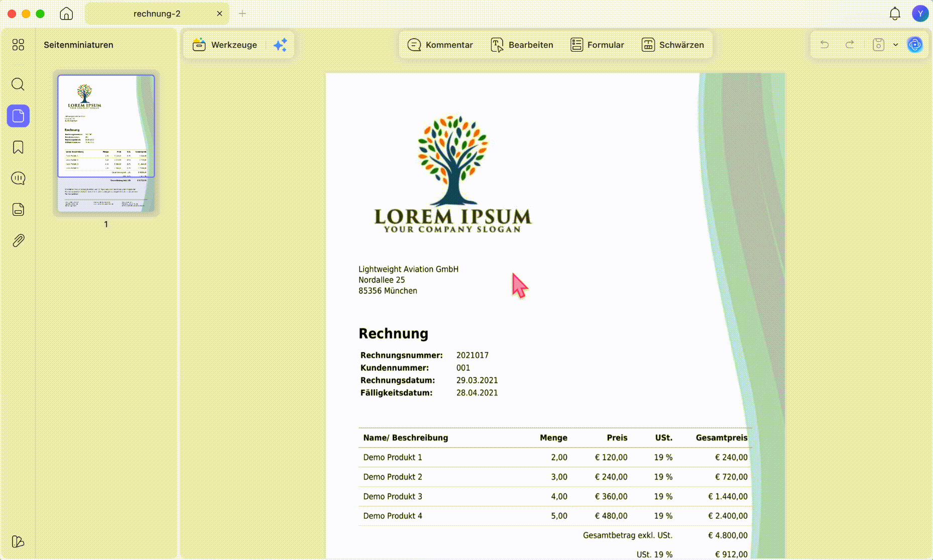Switch to Bearbeiten mode
This screenshot has width=933, height=560.
pos(522,45)
